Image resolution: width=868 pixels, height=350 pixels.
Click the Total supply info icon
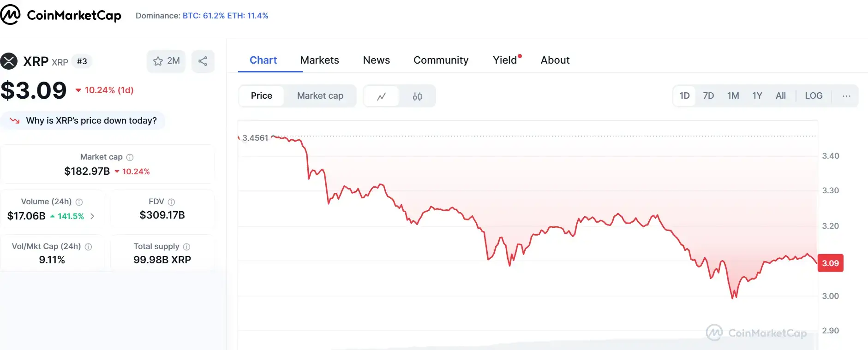coord(186,247)
